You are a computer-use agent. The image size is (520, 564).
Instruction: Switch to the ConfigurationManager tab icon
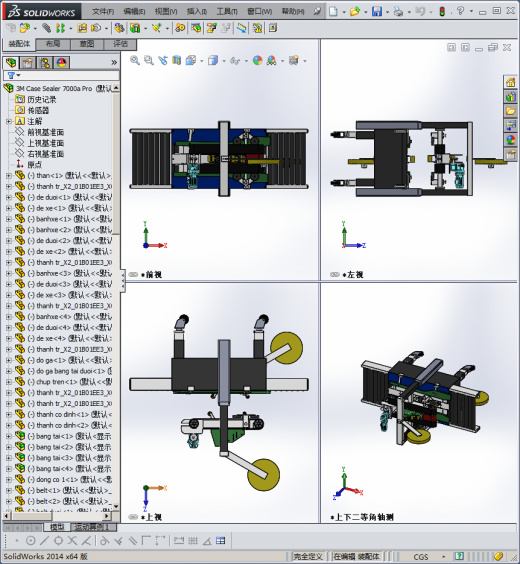(45, 63)
